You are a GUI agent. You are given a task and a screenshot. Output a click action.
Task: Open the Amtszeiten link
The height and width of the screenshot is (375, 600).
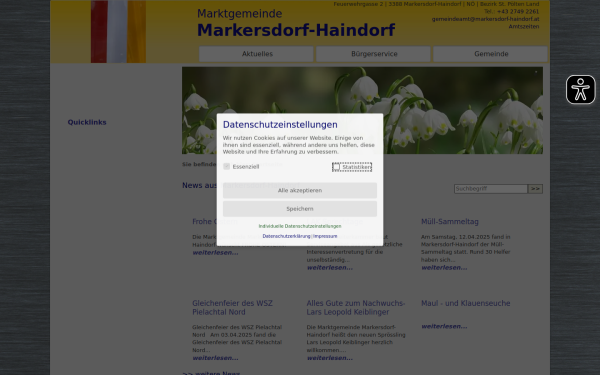(x=524, y=26)
